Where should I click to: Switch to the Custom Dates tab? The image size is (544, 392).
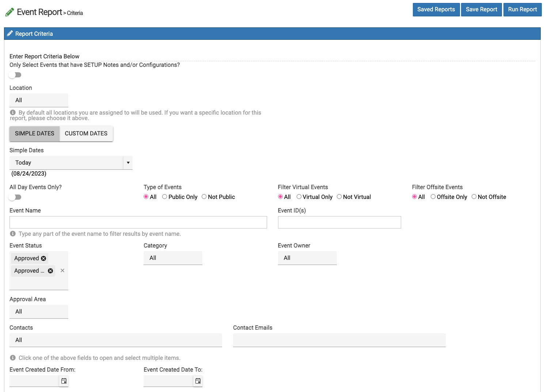pyautogui.click(x=86, y=134)
